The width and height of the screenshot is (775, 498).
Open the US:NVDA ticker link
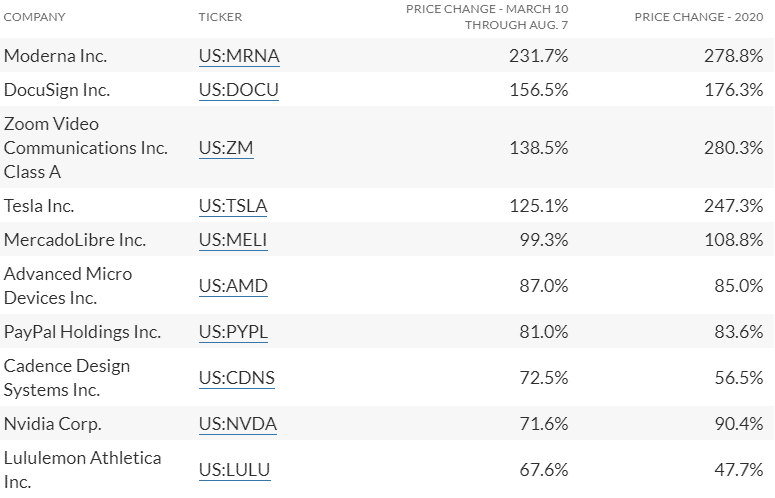[237, 424]
